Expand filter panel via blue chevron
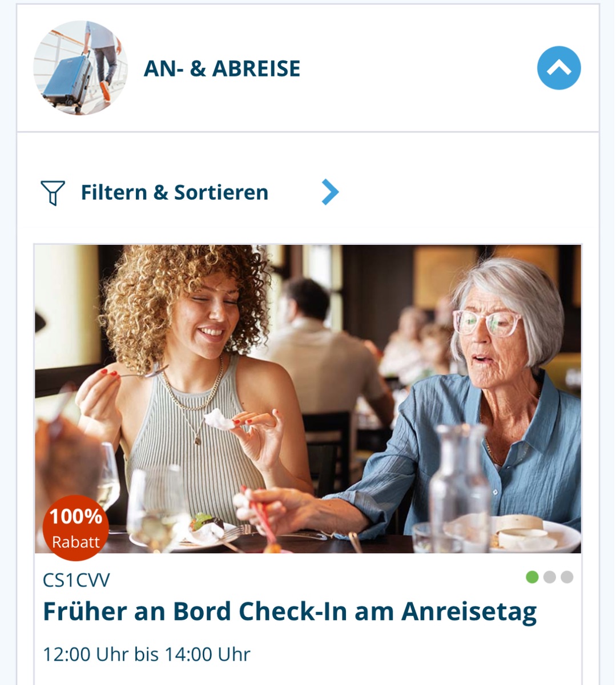The image size is (616, 685). tap(331, 192)
